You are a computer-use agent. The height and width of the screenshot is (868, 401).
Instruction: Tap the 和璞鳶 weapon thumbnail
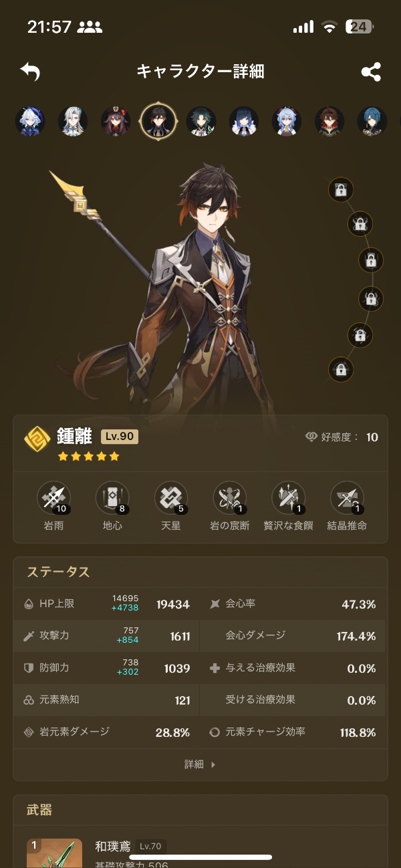click(54, 853)
